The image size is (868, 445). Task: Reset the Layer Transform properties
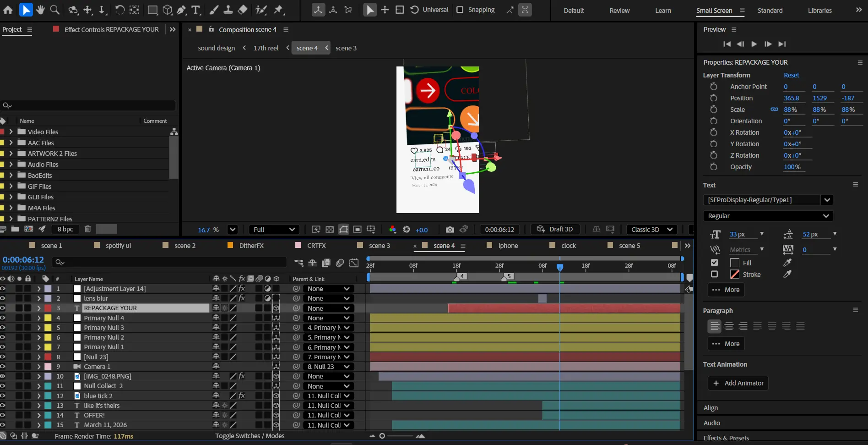click(791, 75)
